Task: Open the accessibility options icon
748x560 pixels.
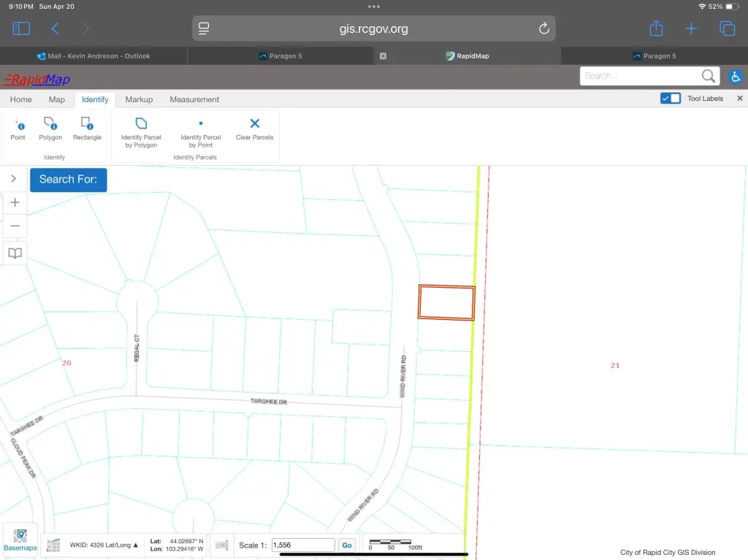Action: coord(736,76)
